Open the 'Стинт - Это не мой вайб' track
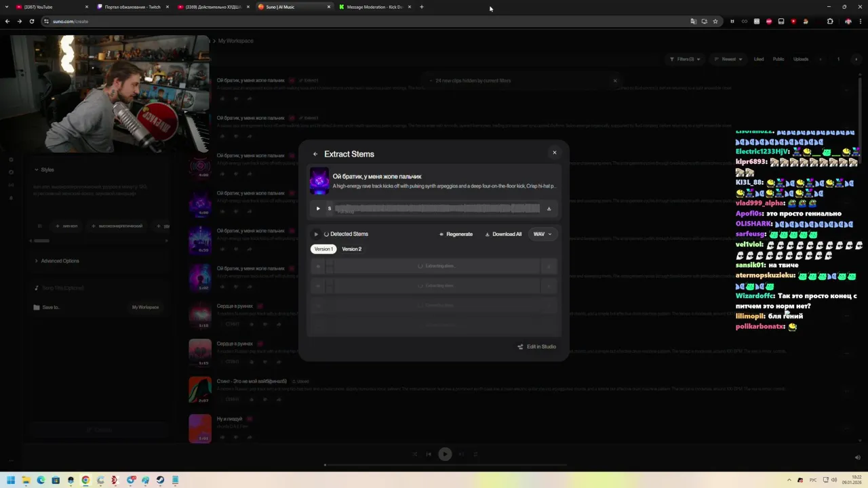Viewport: 868px width, 488px height. [x=252, y=381]
